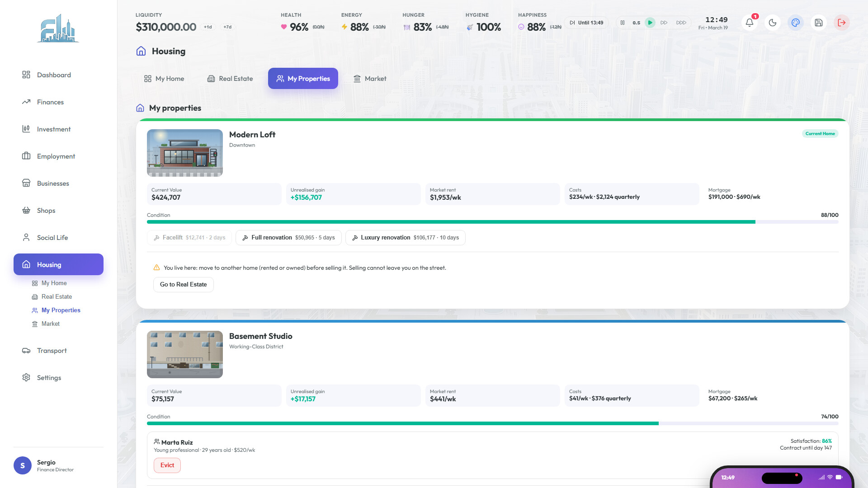Open Investment from the sidebar

[58, 129]
